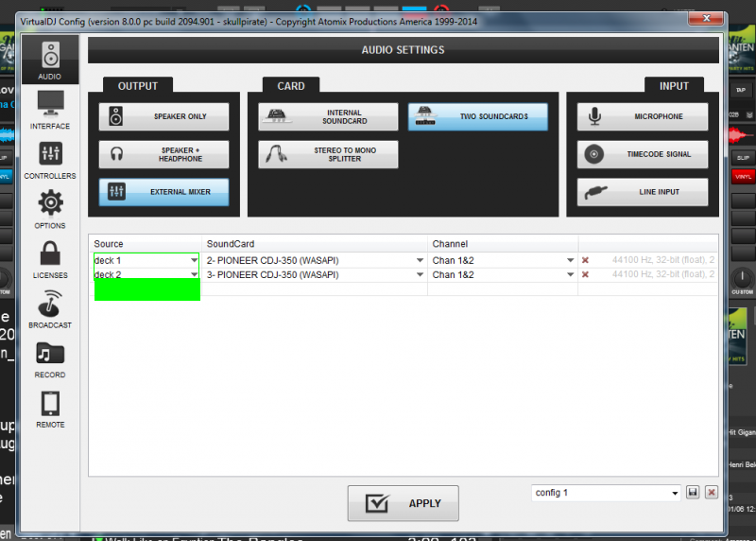Open the Licenses padlock section
The width and height of the screenshot is (756, 541).
[x=50, y=260]
